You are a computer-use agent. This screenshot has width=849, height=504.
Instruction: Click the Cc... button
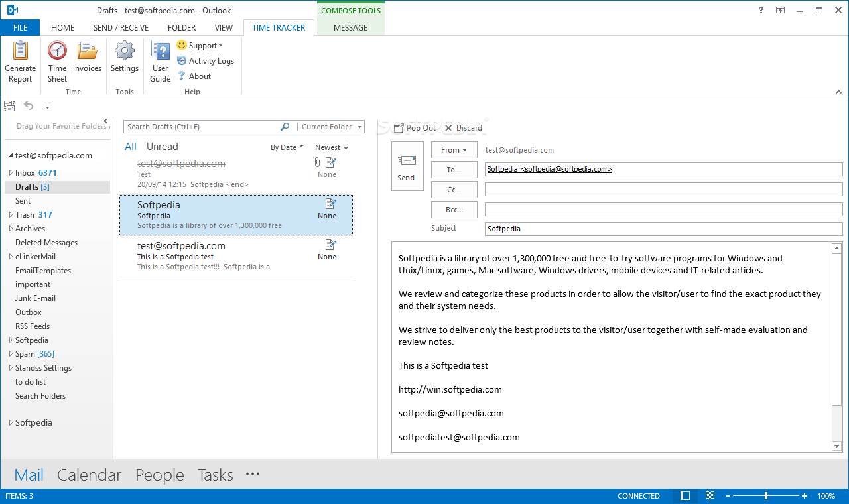tap(454, 190)
